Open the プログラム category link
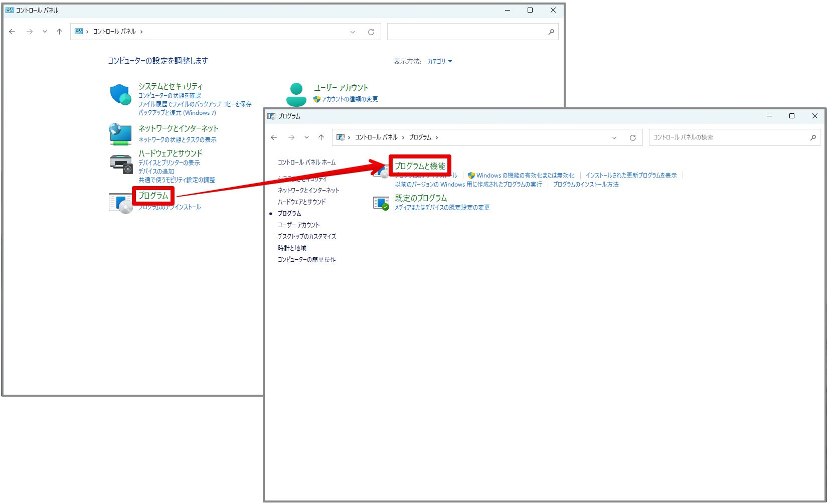Viewport: 829px width, 504px height. click(153, 196)
